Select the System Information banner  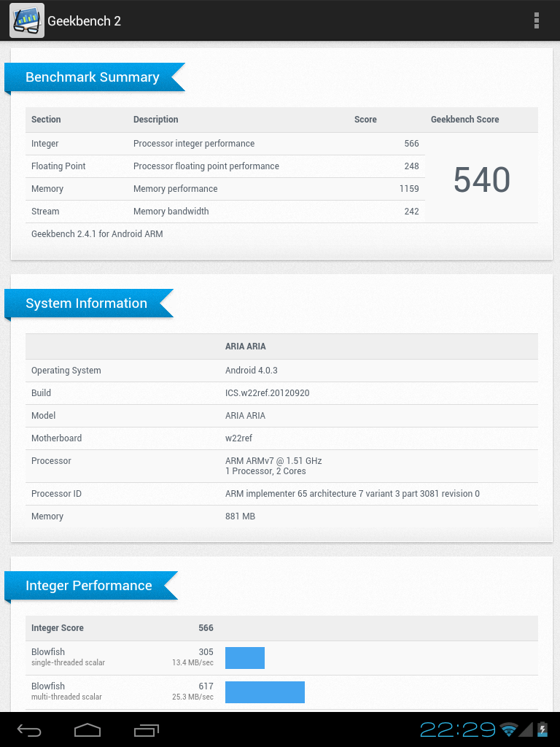(x=87, y=303)
